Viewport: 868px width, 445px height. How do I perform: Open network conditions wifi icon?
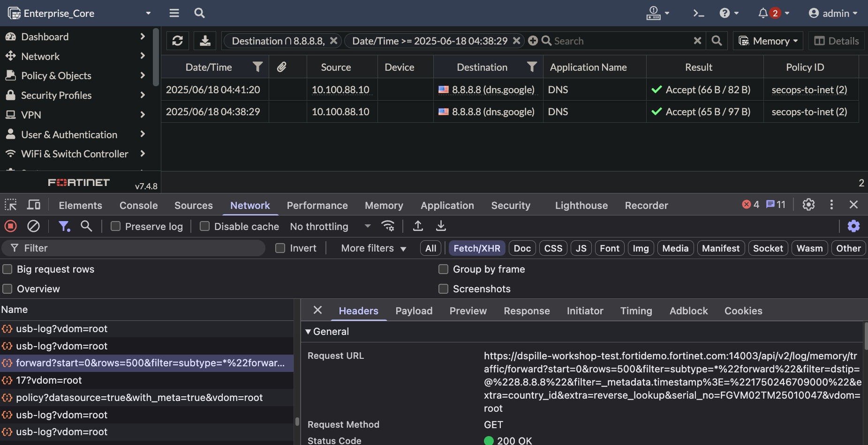(388, 226)
